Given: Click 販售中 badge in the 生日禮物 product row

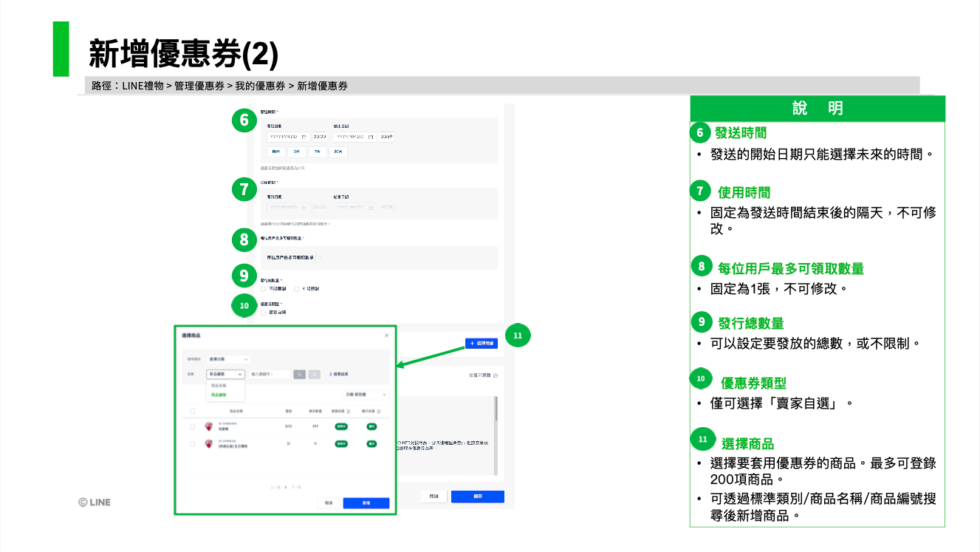Looking at the screenshot, I should point(341,444).
